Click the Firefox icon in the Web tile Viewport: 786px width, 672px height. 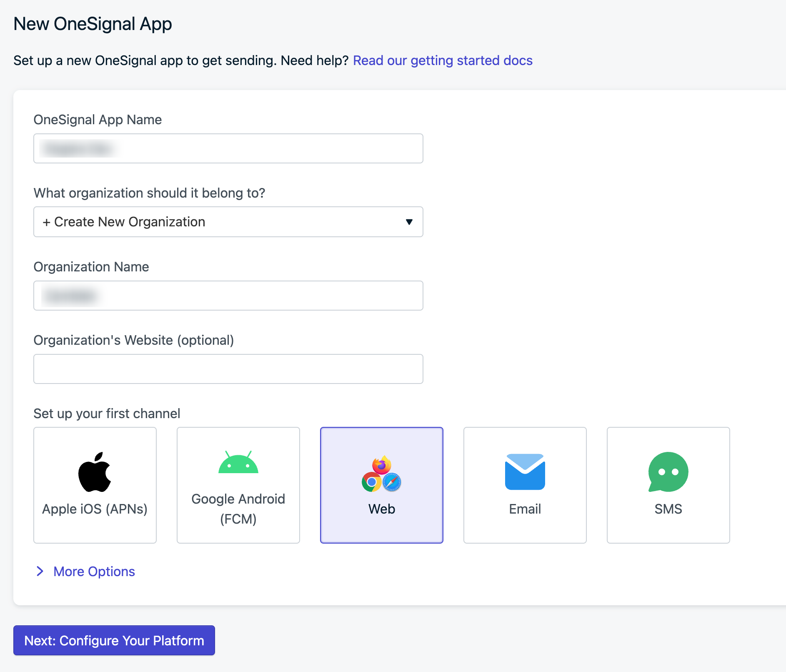point(382,465)
